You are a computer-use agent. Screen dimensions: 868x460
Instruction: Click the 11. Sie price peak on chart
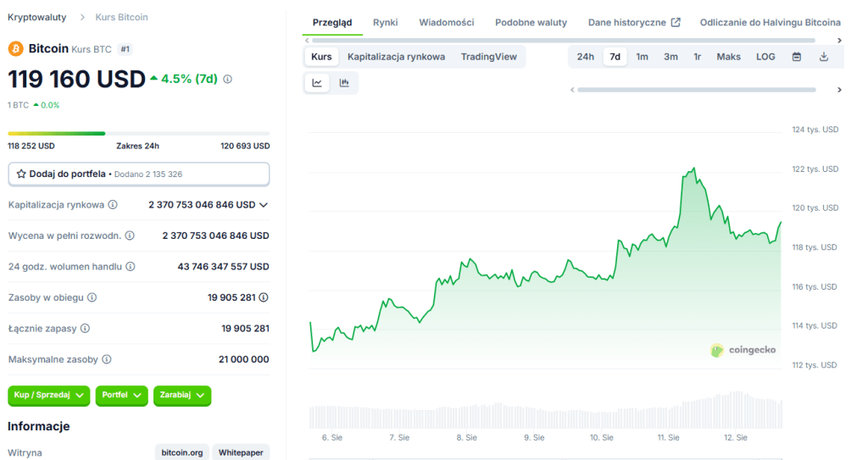(x=693, y=169)
